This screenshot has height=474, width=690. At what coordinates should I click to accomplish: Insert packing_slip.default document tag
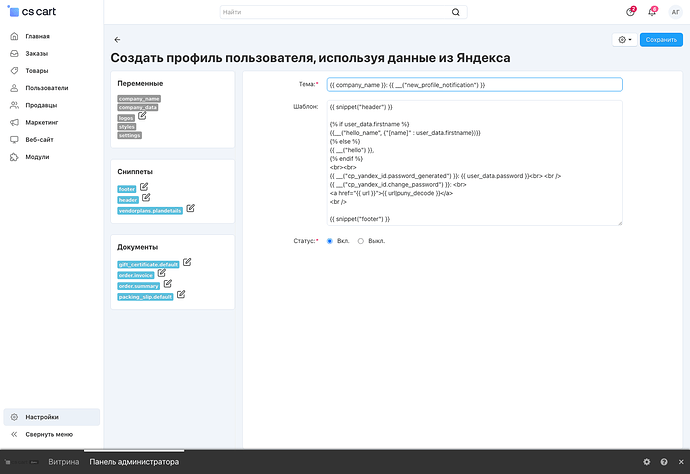pos(145,297)
